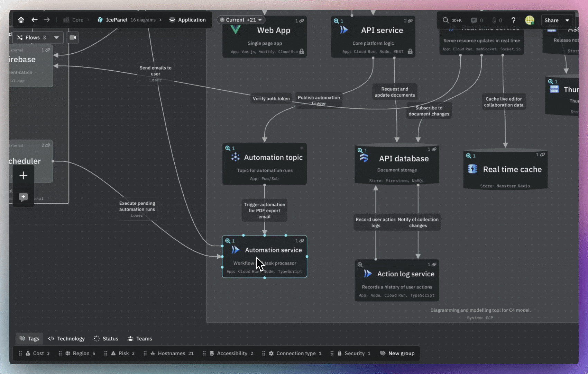Screen dimensions: 588x374
Task: Toggle the Security tag group
Action: (353, 353)
